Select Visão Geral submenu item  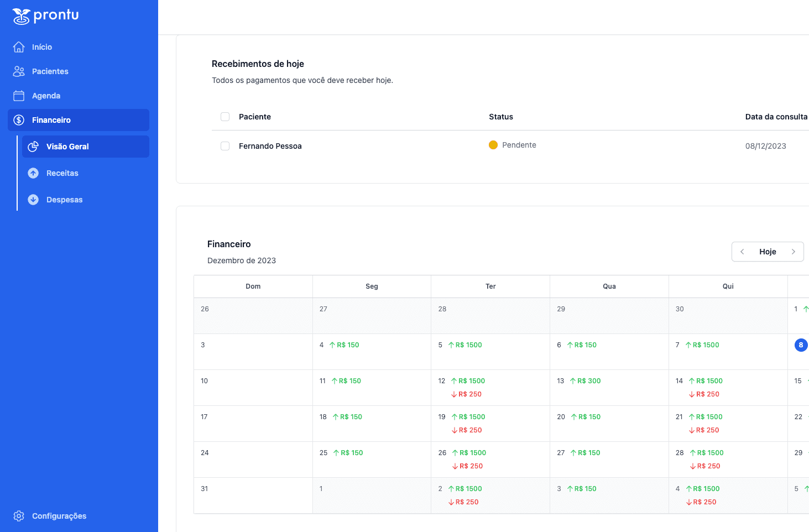pyautogui.click(x=86, y=147)
